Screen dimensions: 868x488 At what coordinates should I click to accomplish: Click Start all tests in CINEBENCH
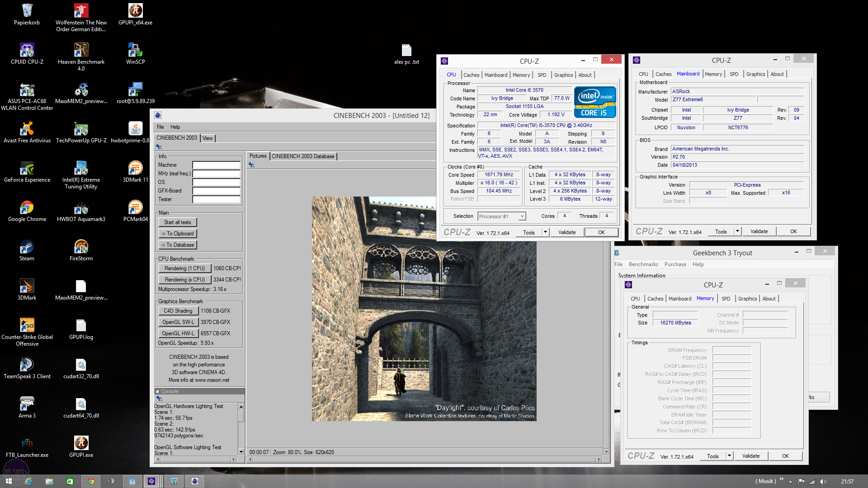point(177,222)
